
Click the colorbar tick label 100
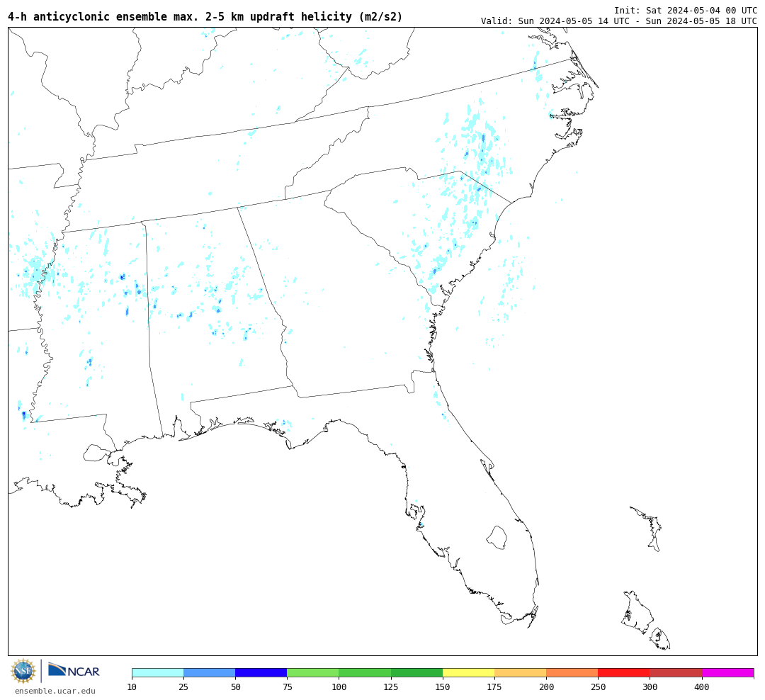coord(339,687)
